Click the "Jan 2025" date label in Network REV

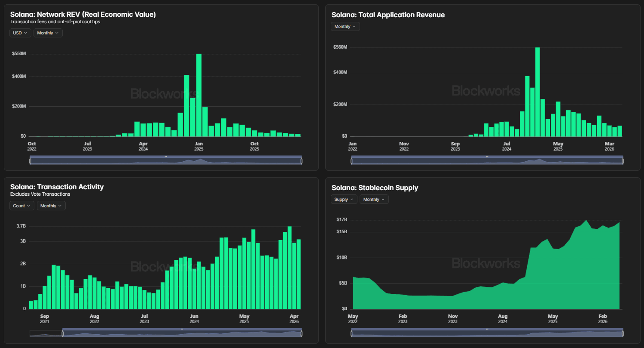click(199, 146)
